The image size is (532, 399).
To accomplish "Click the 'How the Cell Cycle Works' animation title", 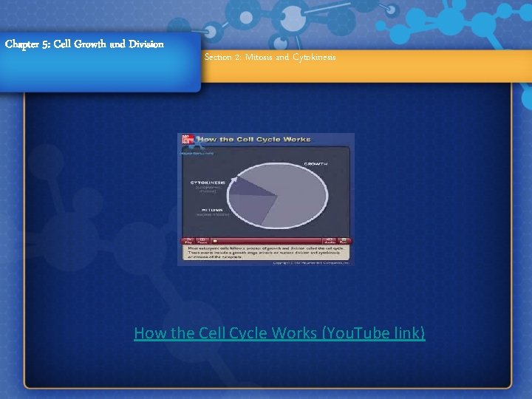I will [254, 140].
